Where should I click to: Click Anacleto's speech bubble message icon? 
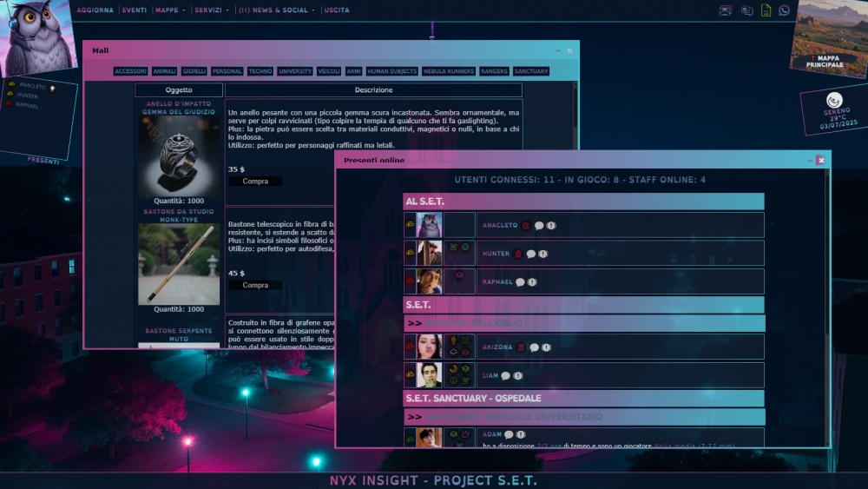pos(539,226)
